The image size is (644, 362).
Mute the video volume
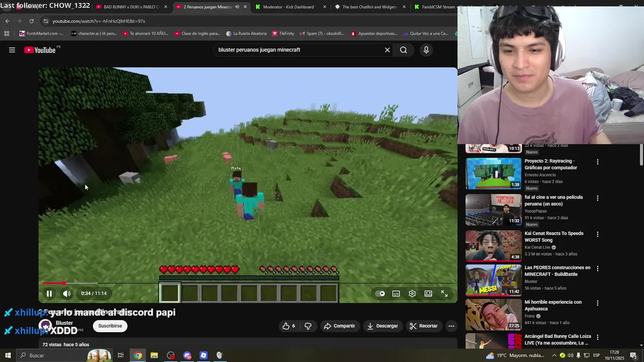[x=66, y=294]
